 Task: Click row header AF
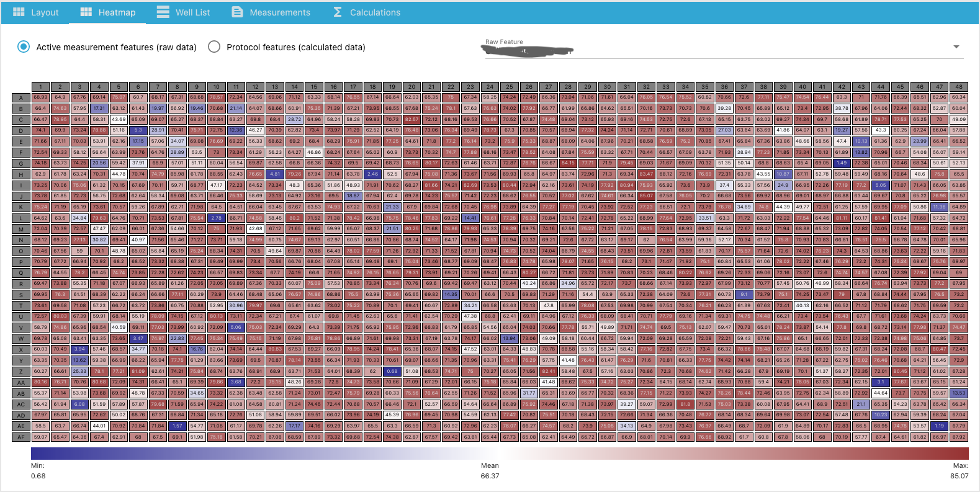tap(21, 437)
